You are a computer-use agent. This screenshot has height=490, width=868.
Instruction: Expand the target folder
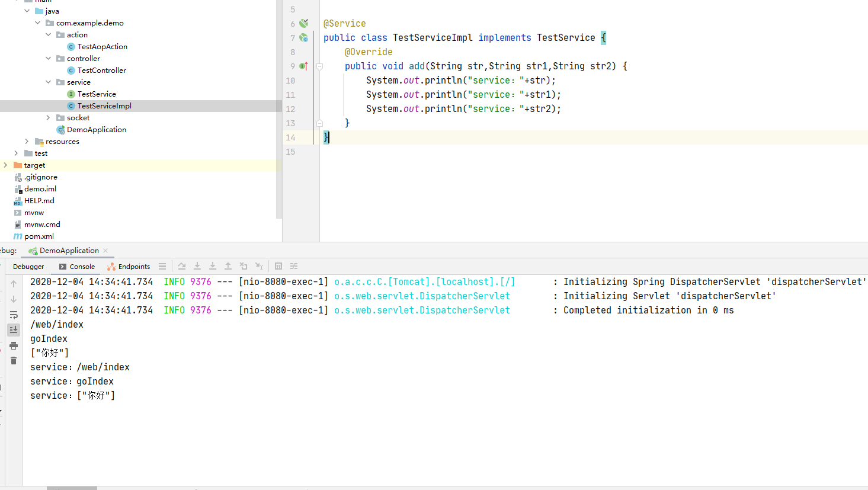pyautogui.click(x=6, y=165)
